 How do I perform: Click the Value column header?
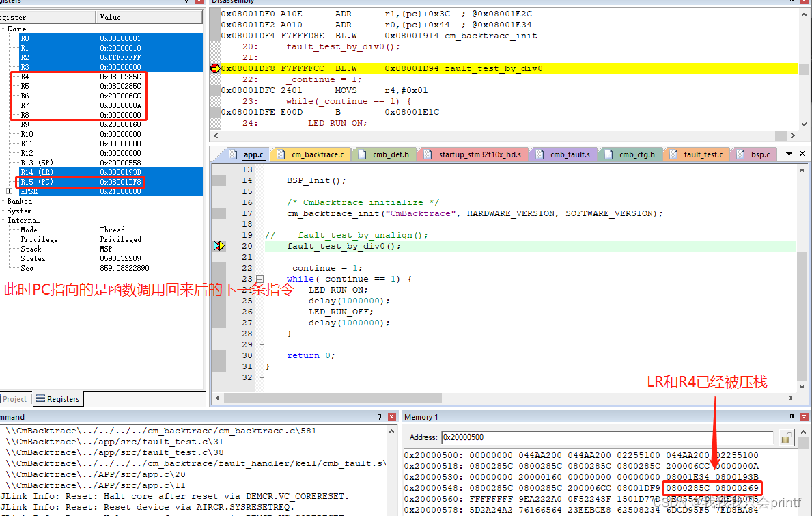[149, 17]
